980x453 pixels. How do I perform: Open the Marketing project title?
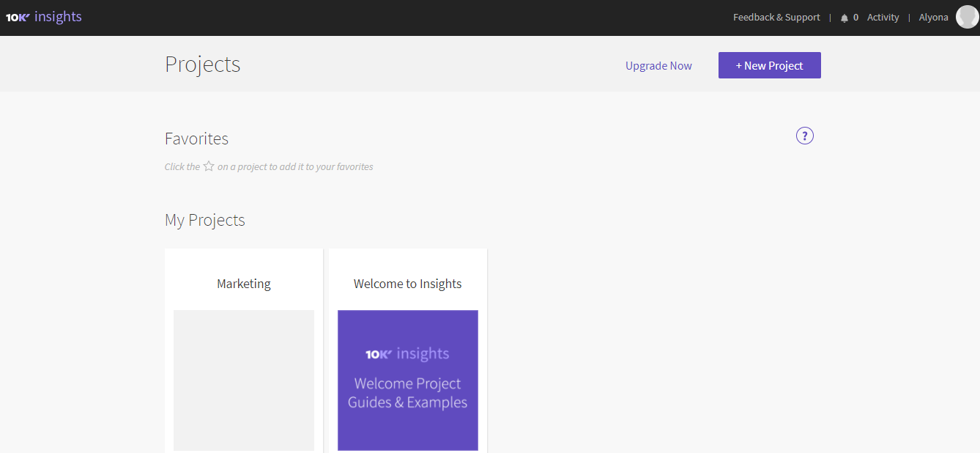[244, 284]
